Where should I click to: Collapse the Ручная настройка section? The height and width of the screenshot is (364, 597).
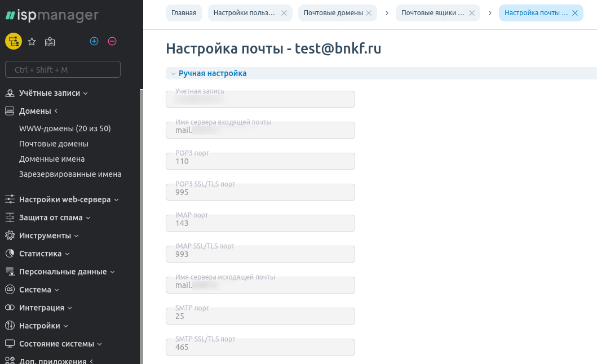(213, 73)
